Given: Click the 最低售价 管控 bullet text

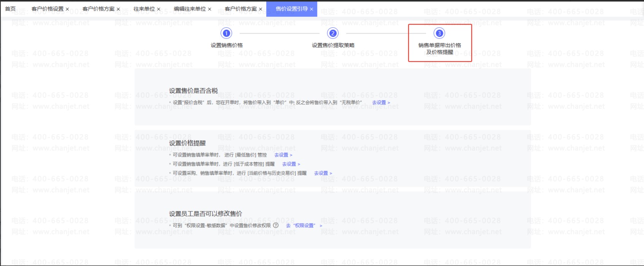Looking at the screenshot, I should [x=220, y=155].
